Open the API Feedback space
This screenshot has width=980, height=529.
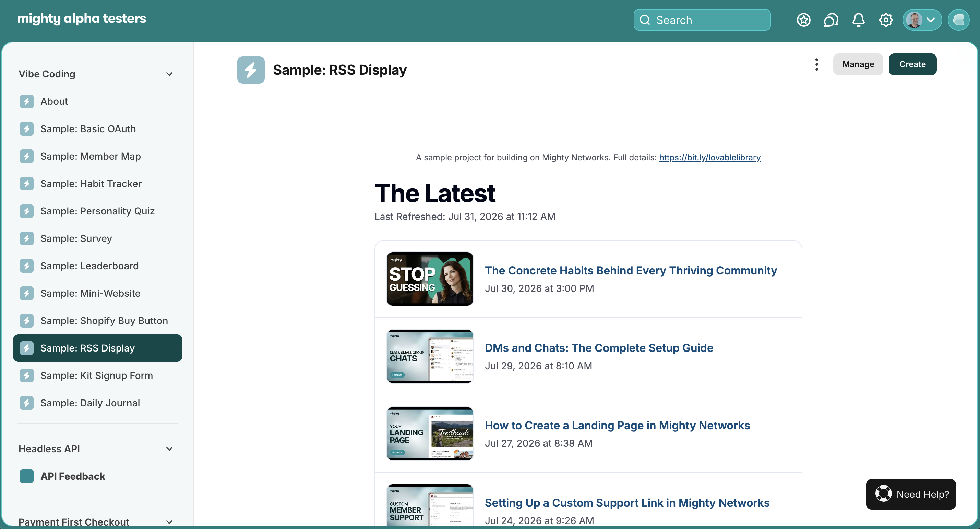pos(98,476)
